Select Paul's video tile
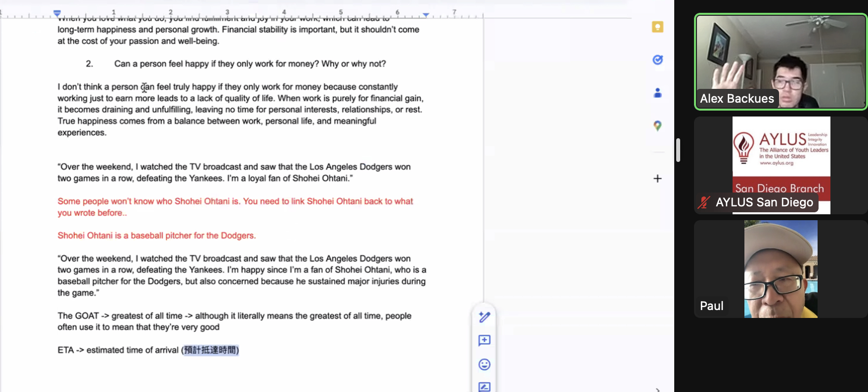The width and height of the screenshot is (868, 392). pyautogui.click(x=781, y=269)
